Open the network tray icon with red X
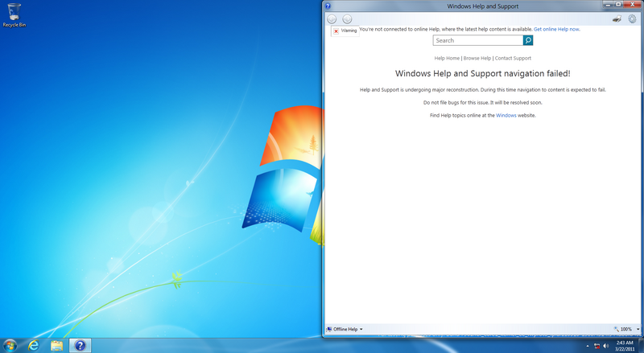This screenshot has width=644, height=353. click(x=597, y=346)
